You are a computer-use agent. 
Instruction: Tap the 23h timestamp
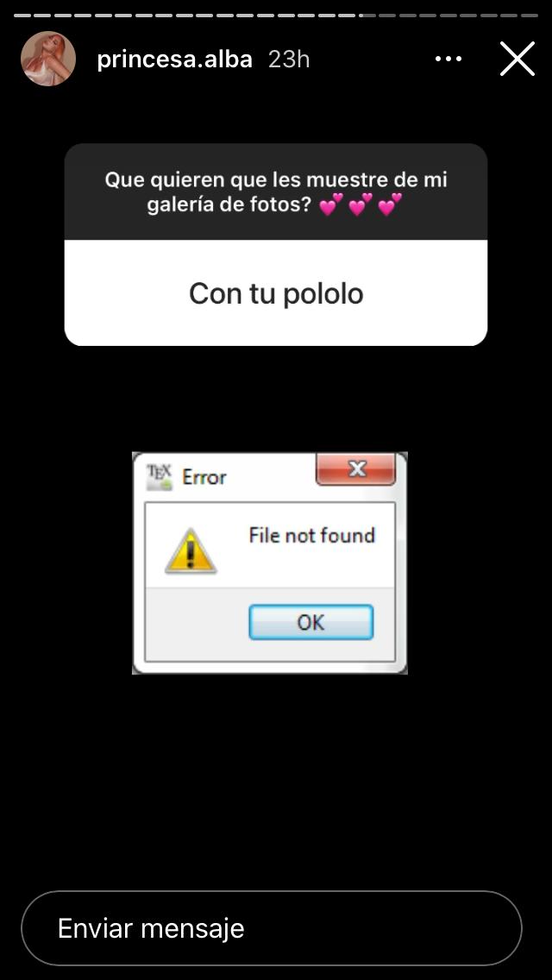(x=289, y=59)
